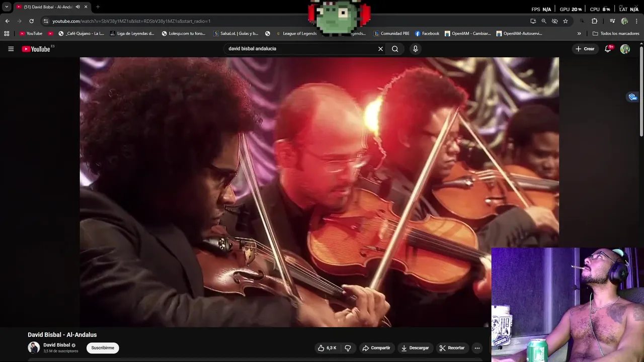Click Suscribirme to subscribe
Screen dimensions: 644x362
pyautogui.click(x=103, y=348)
